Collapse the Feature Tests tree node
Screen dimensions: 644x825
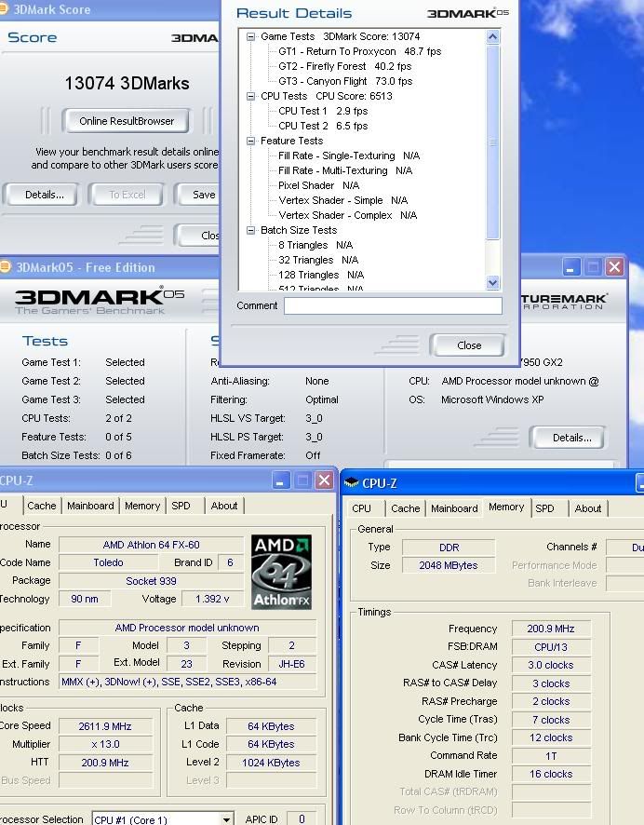[250, 141]
